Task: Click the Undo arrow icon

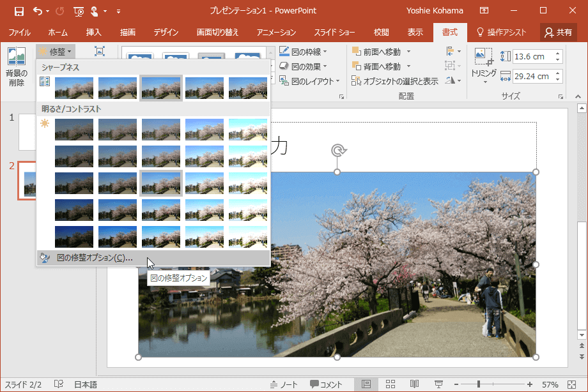Action: click(38, 11)
